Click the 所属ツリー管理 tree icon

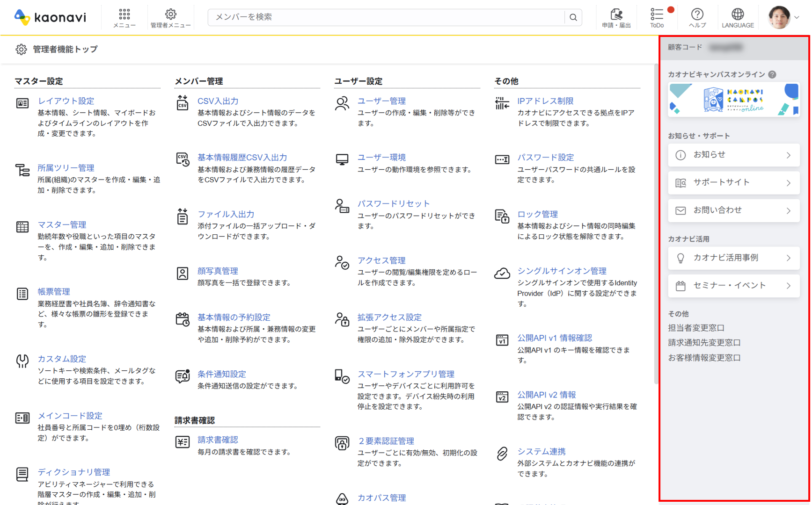pyautogui.click(x=22, y=170)
